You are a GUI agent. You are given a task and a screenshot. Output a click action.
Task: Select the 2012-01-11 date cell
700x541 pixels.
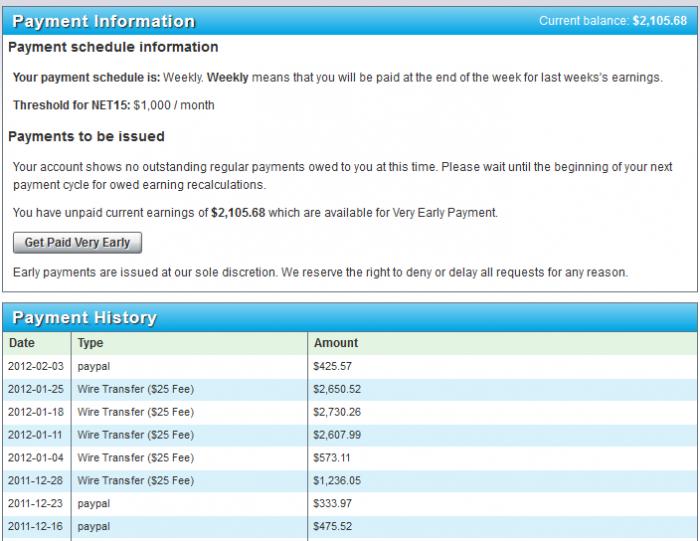(x=35, y=435)
